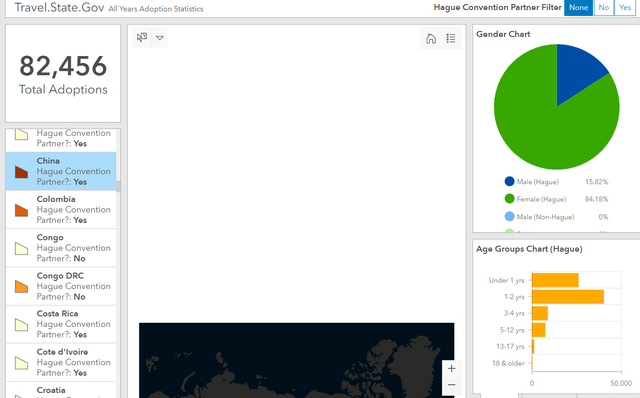Open the map legend list icon
The height and width of the screenshot is (398, 640).
(451, 38)
